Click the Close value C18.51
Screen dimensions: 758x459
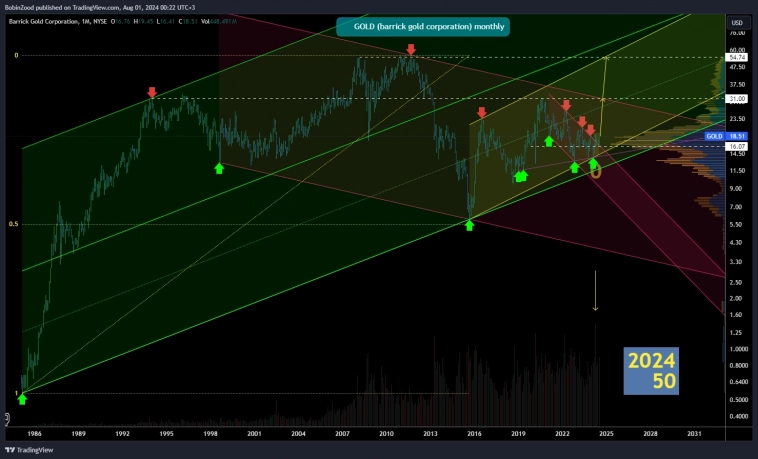[188, 22]
